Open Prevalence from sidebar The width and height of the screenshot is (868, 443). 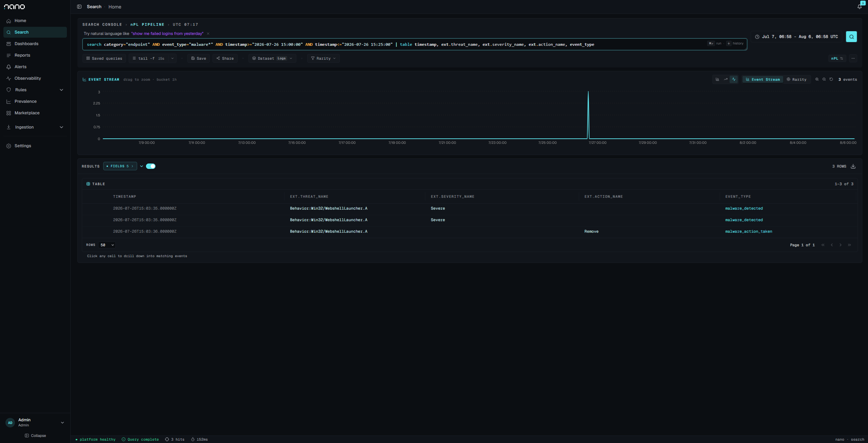click(35, 101)
